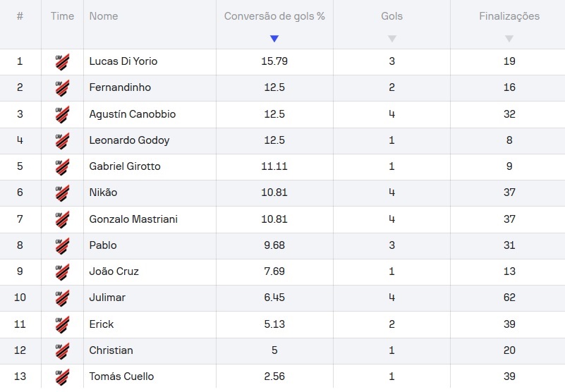Click the team crest in Pablo's row
This screenshot has height=392, width=565.
(62, 245)
